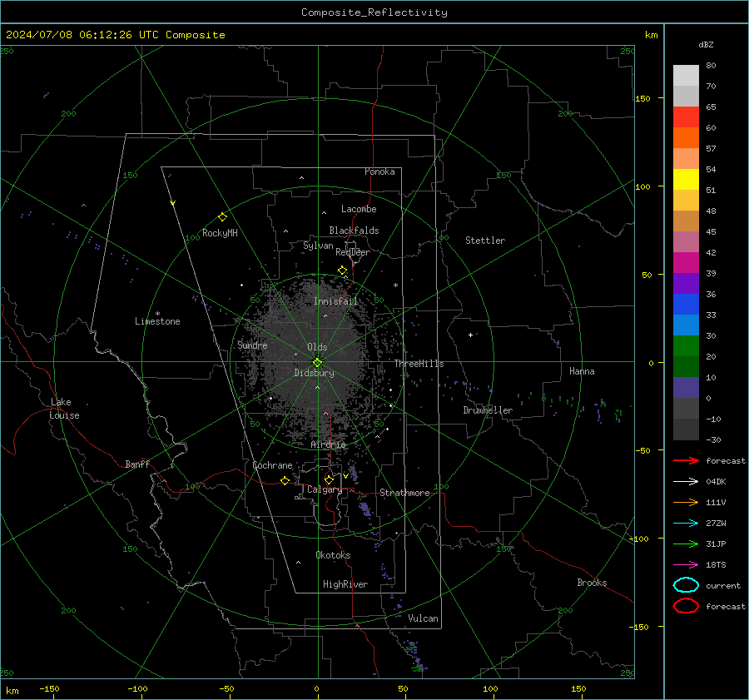The height and width of the screenshot is (700, 749).
Task: Click the Innisfail city label
Action: tap(336, 301)
